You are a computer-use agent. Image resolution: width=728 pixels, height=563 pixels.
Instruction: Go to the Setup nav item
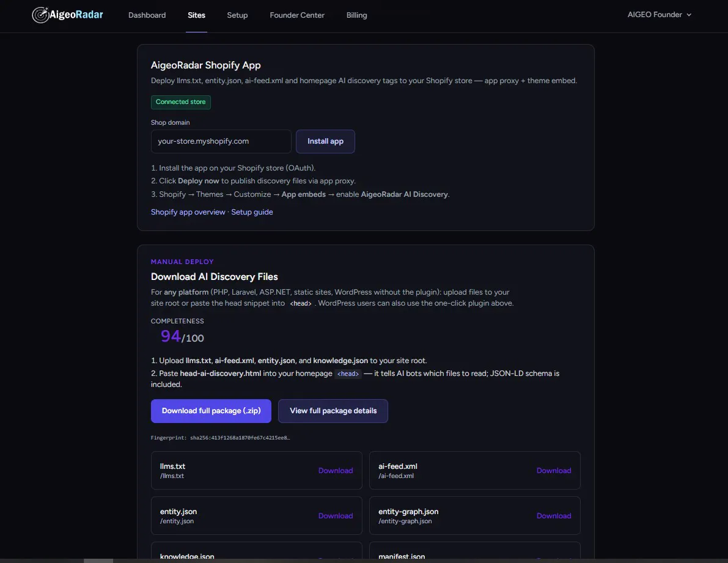coord(237,15)
